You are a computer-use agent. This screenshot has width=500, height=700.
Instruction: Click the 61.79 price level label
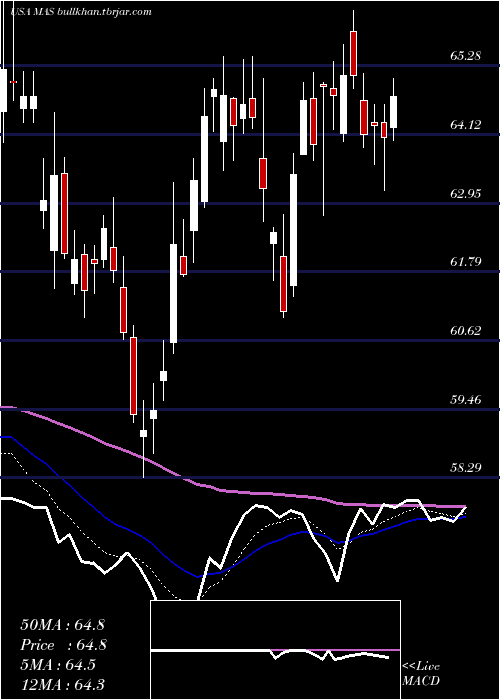[x=466, y=262]
